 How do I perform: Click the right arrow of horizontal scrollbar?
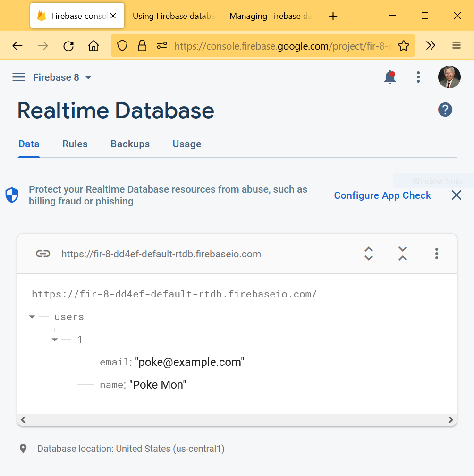pos(450,420)
